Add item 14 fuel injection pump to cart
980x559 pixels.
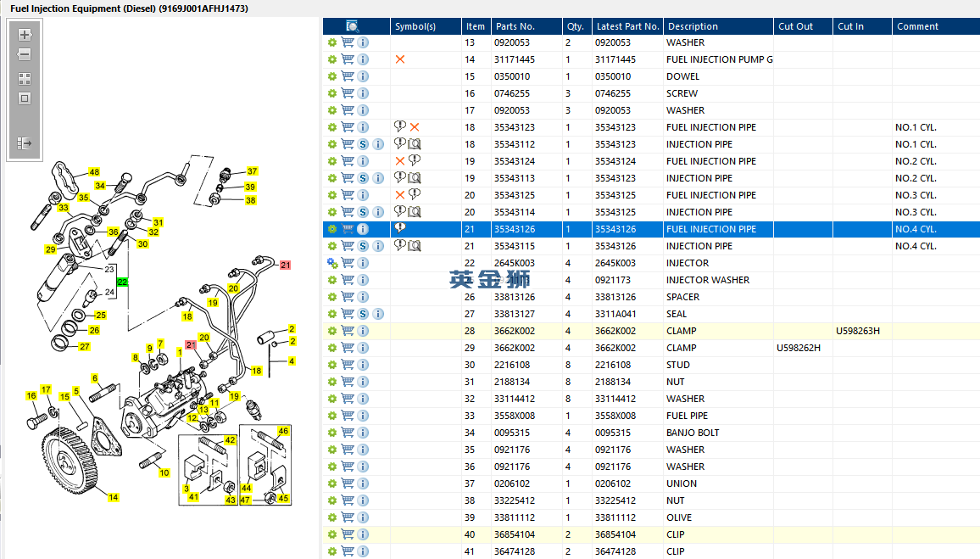348,59
